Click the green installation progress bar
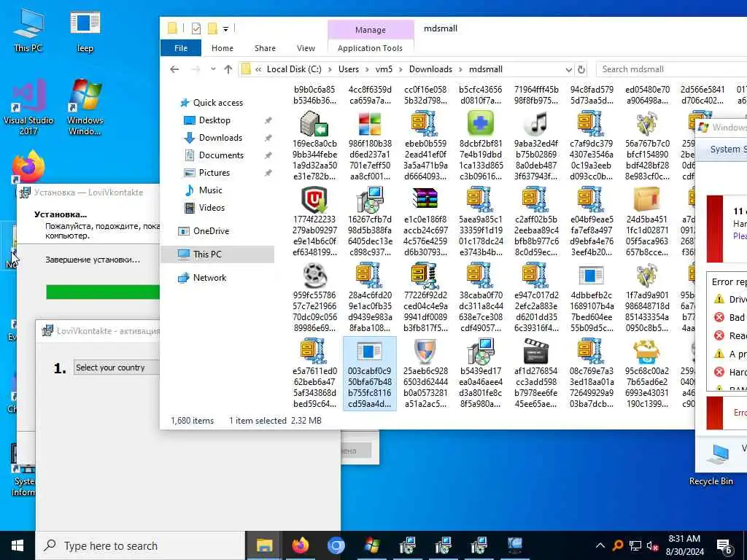 103,292
